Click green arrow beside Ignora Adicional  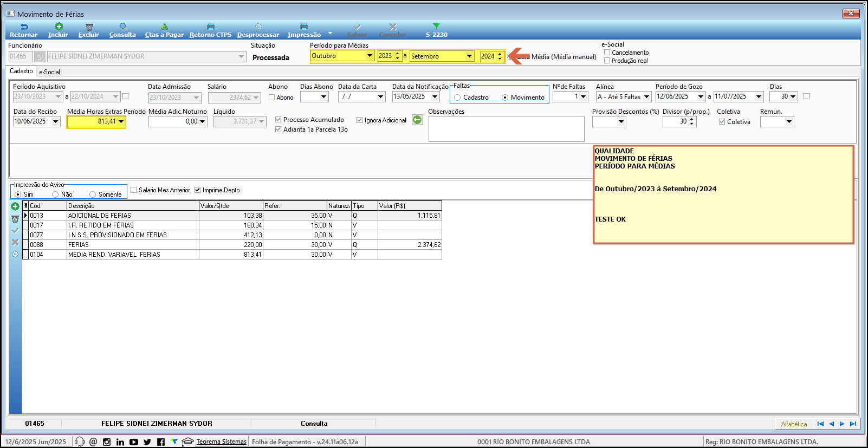pyautogui.click(x=417, y=120)
